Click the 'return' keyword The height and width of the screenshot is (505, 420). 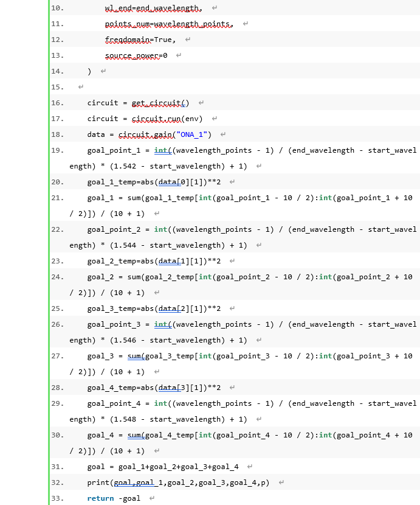click(100, 498)
